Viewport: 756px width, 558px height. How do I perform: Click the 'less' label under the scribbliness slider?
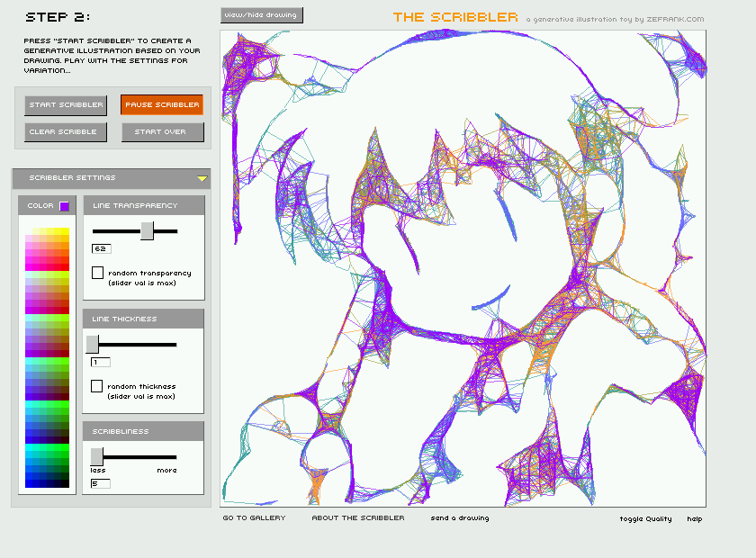(98, 470)
